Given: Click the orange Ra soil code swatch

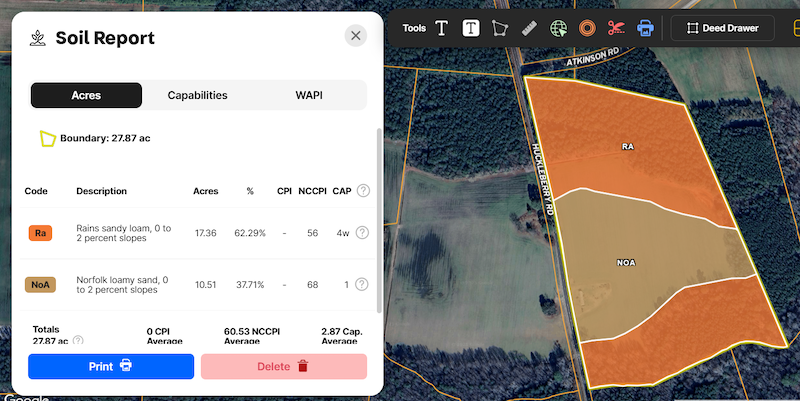Looking at the screenshot, I should click(41, 233).
